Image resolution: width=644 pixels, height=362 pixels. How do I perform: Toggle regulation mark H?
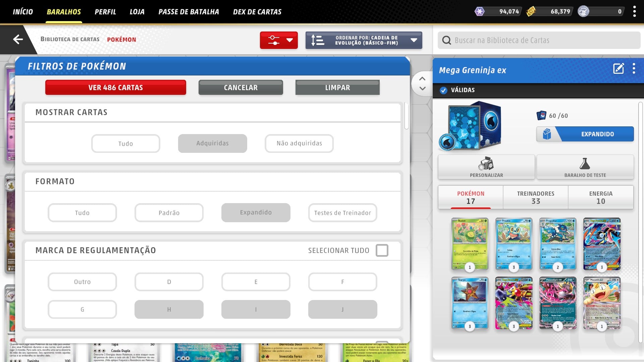pyautogui.click(x=169, y=309)
